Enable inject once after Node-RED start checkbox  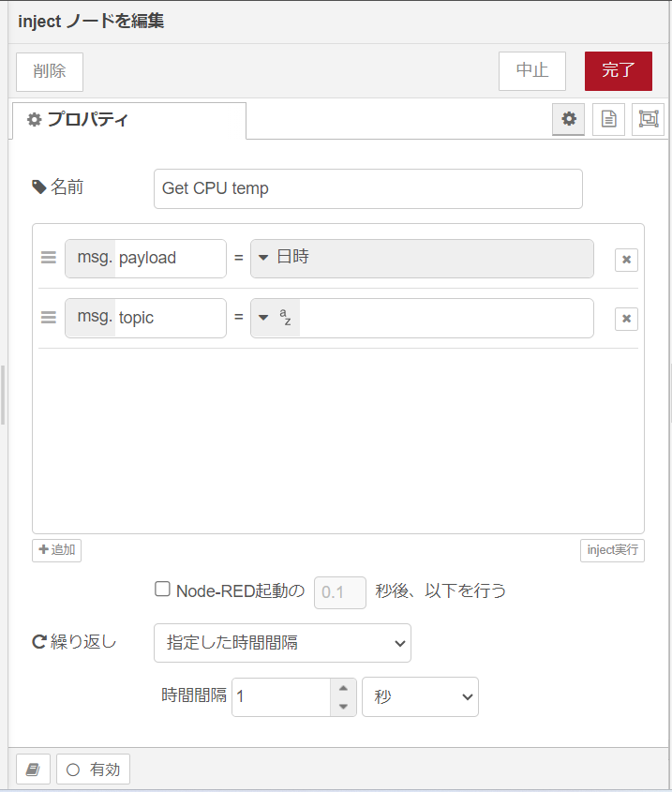click(x=162, y=589)
